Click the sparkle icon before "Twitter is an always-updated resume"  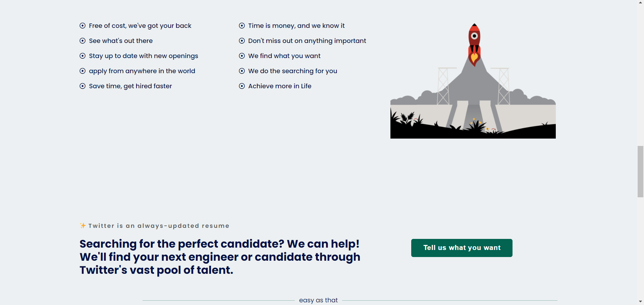click(82, 225)
